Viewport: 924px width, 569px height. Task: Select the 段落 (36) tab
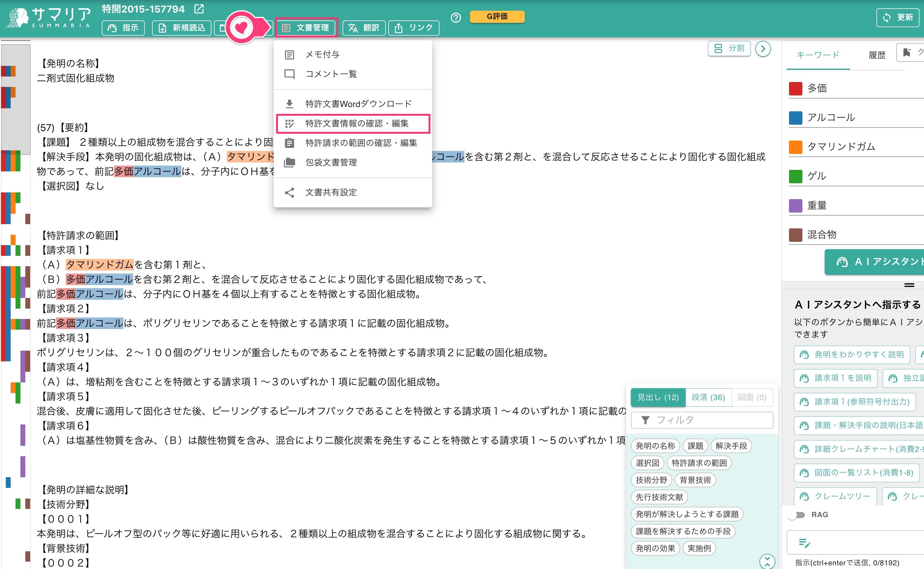(x=708, y=397)
